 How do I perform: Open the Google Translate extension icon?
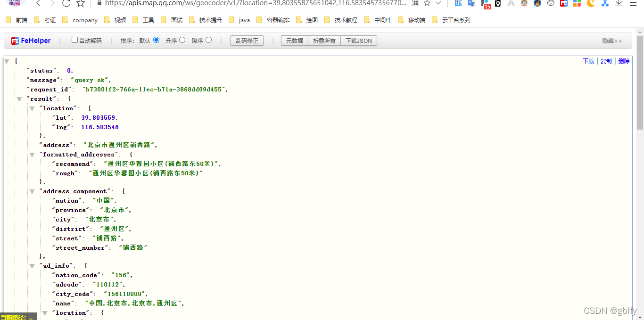point(471,3)
